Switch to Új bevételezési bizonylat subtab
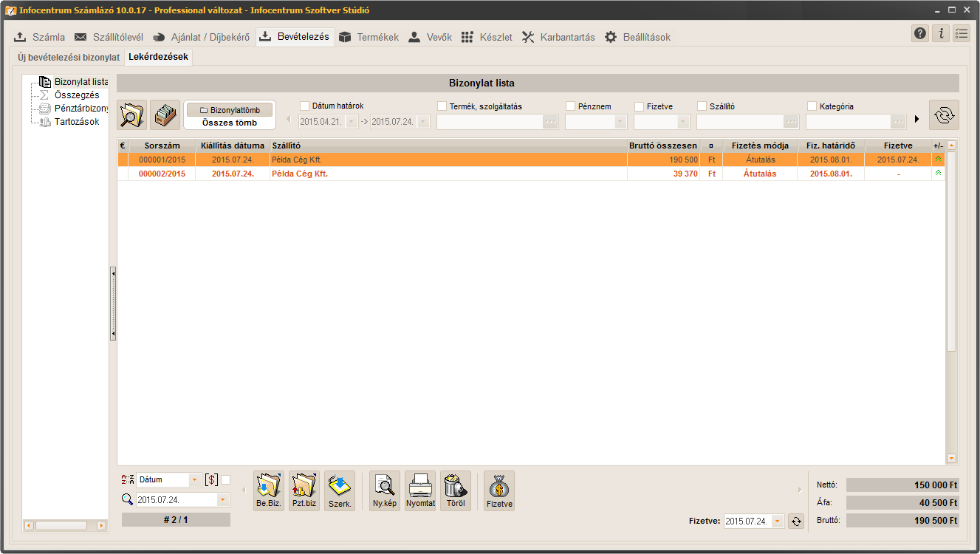The image size is (980, 554). [69, 57]
